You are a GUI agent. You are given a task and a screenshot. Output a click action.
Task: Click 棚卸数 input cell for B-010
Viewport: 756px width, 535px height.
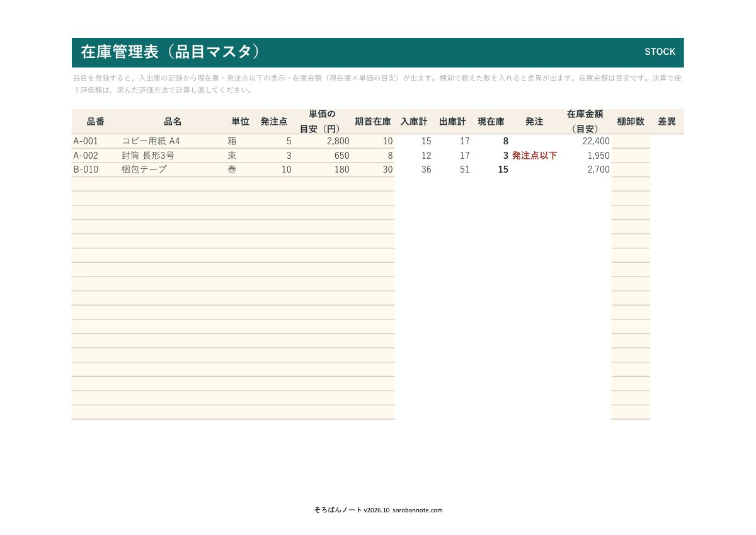point(631,170)
